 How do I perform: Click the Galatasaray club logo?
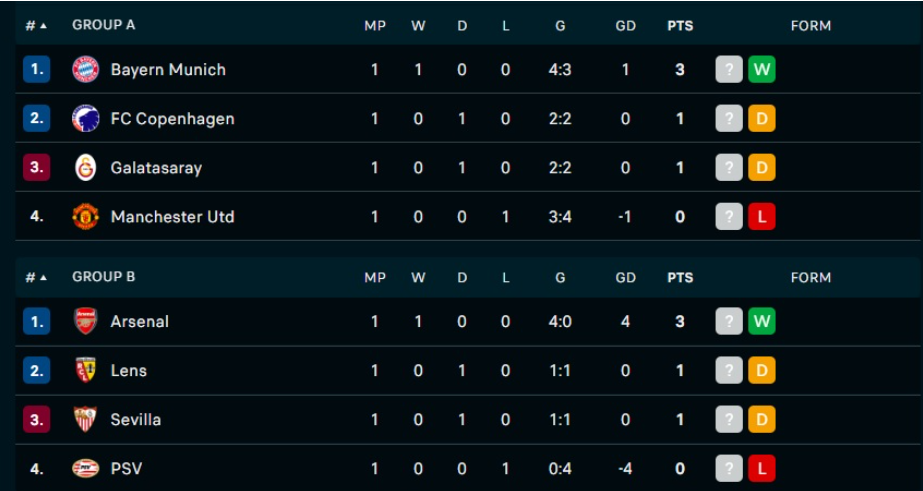point(86,167)
